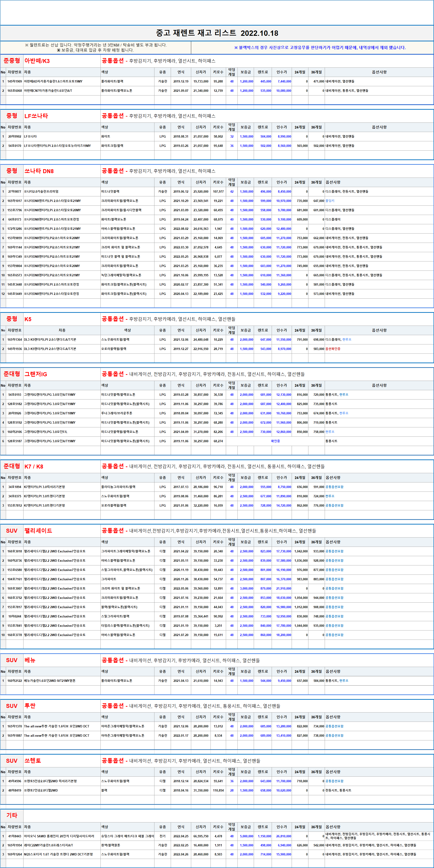The width and height of the screenshot is (434, 868).
Task: Click the model '쏘렌토7인승2.0디젤2WD'
Action: click(x=41, y=790)
